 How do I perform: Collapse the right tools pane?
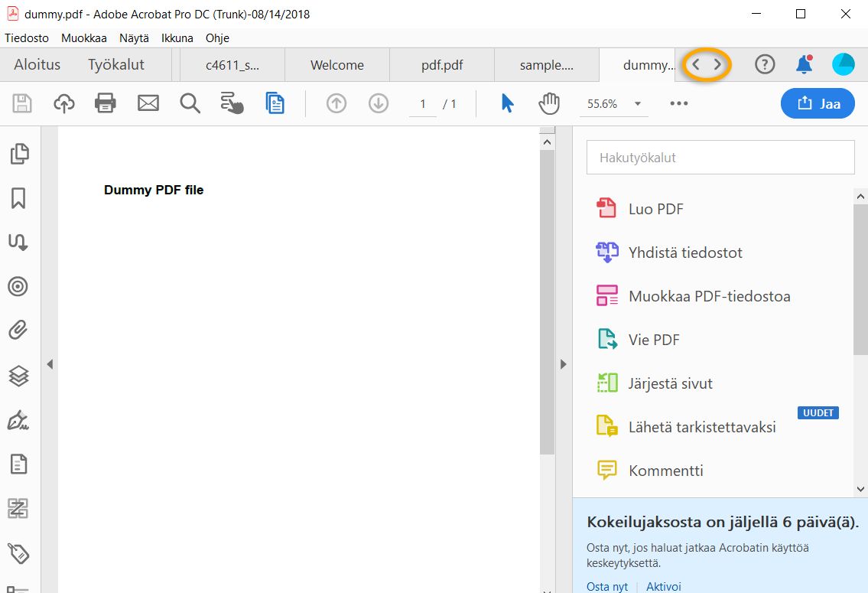[x=564, y=363]
